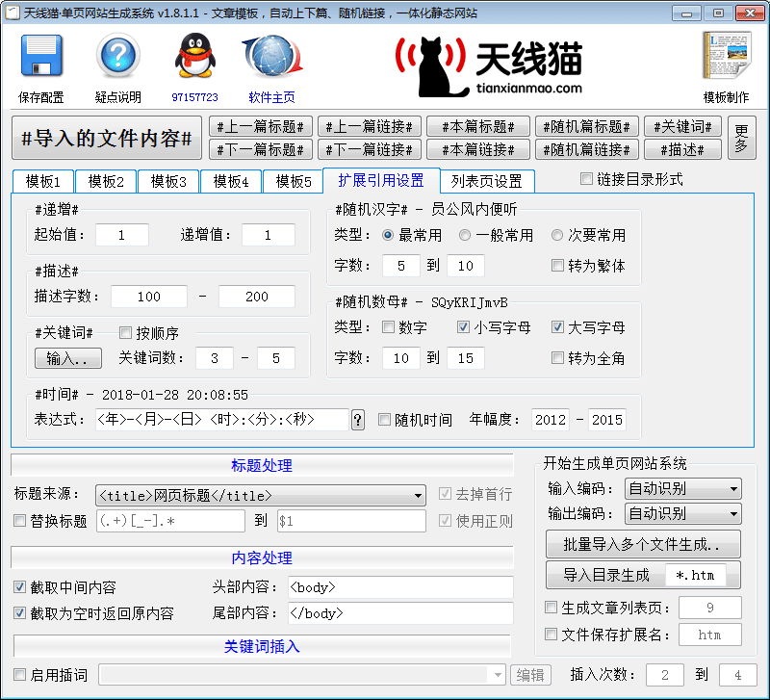Click the 保存配置 floppy disk icon
This screenshot has height=700, width=770.
41,55
